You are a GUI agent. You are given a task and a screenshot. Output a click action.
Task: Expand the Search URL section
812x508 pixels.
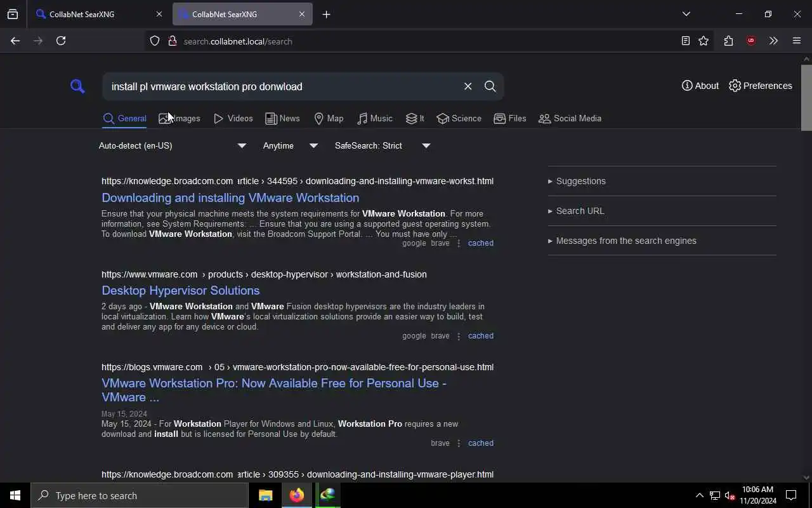click(662, 211)
